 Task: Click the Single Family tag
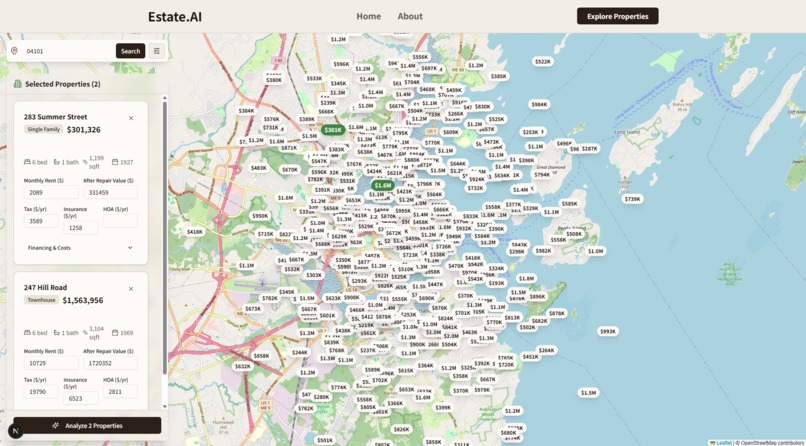pyautogui.click(x=44, y=129)
